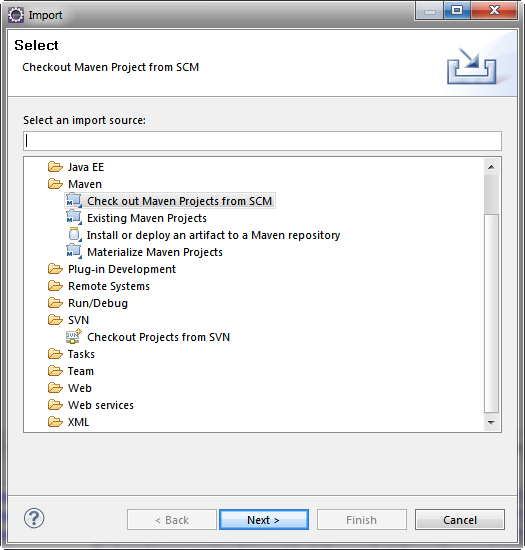Select Existing Maven Projects entry

(x=147, y=218)
